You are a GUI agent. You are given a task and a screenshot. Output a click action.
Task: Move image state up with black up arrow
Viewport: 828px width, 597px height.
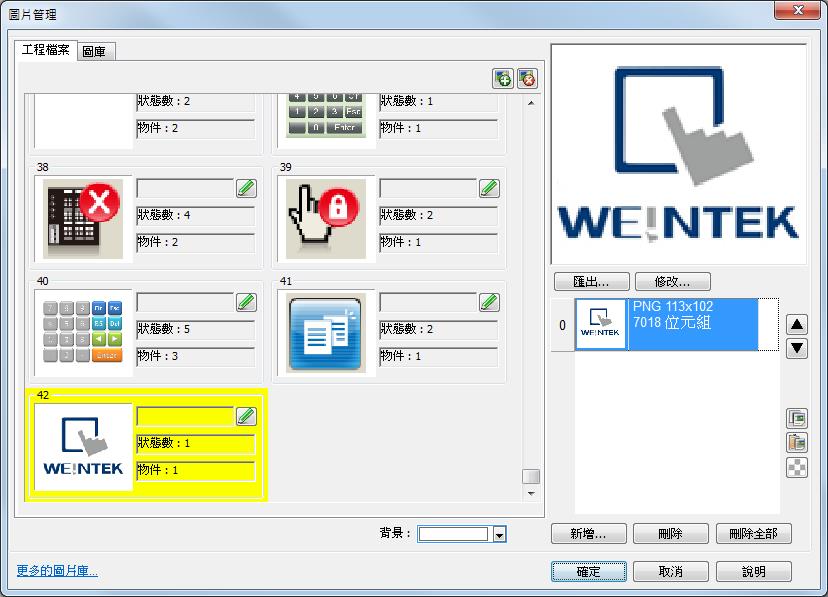tap(796, 325)
